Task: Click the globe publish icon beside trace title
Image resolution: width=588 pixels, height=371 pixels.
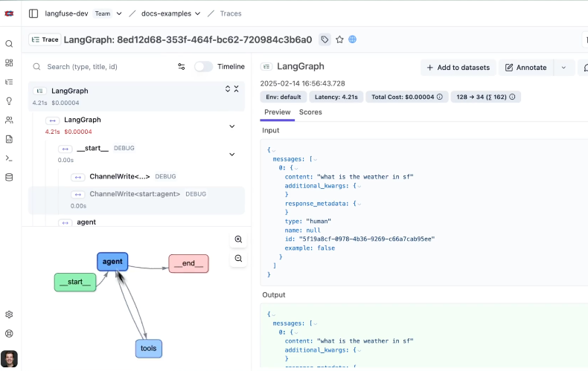Action: coord(353,39)
